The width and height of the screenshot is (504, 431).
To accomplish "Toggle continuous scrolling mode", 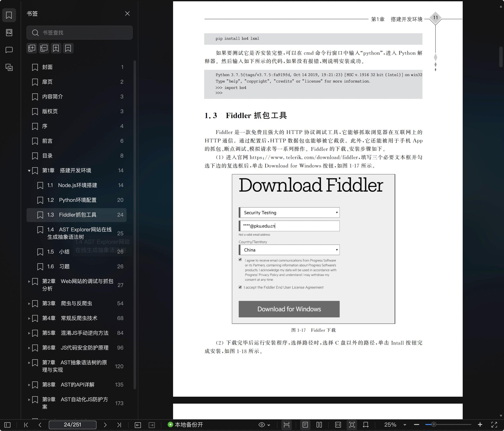I will coord(287,425).
